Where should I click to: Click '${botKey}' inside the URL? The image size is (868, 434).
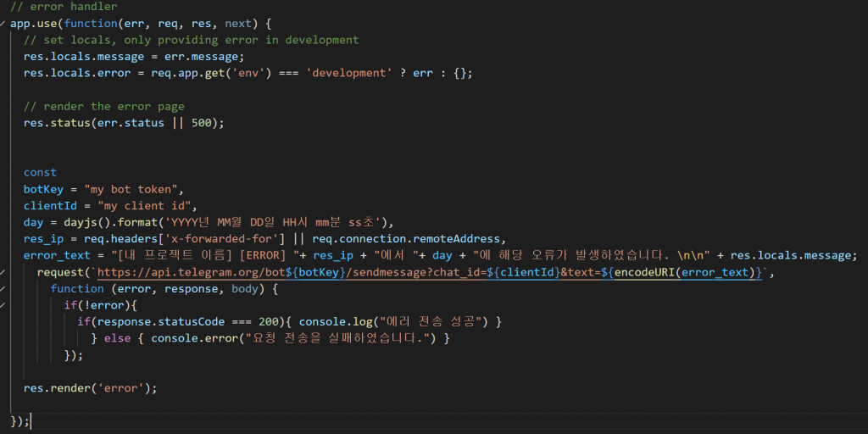click(316, 272)
